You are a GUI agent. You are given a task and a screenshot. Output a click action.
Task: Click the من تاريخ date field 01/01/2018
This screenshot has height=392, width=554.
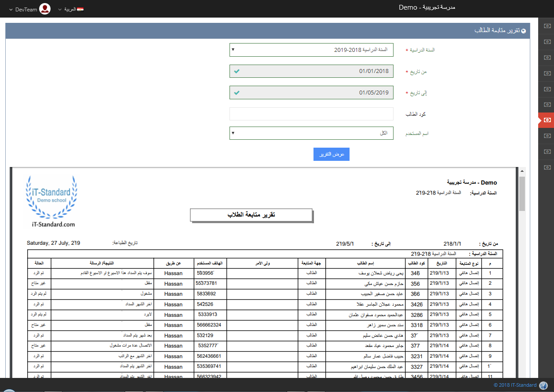(311, 71)
